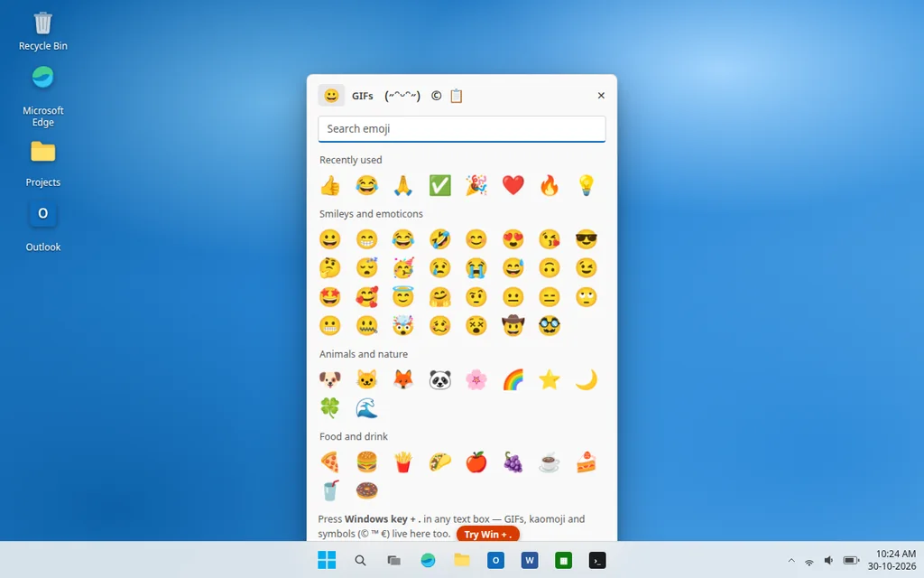
Task: Pick the red apple emoji
Action: [476, 461]
